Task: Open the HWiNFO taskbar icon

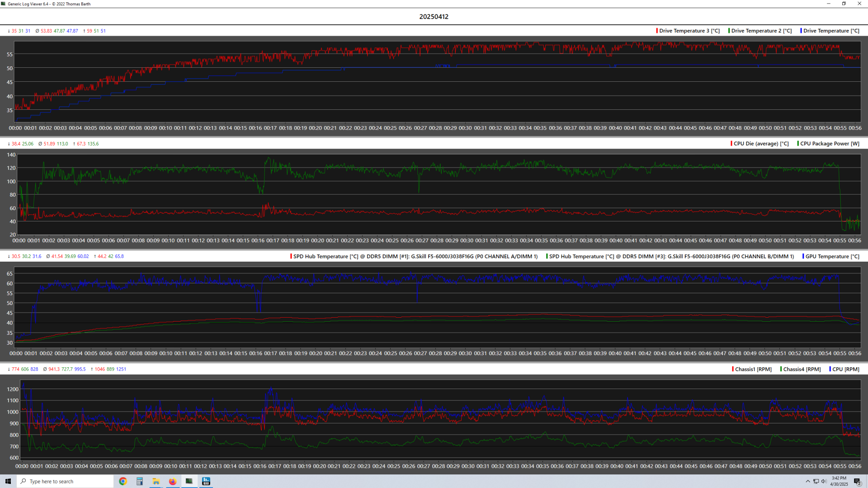Action: click(206, 481)
